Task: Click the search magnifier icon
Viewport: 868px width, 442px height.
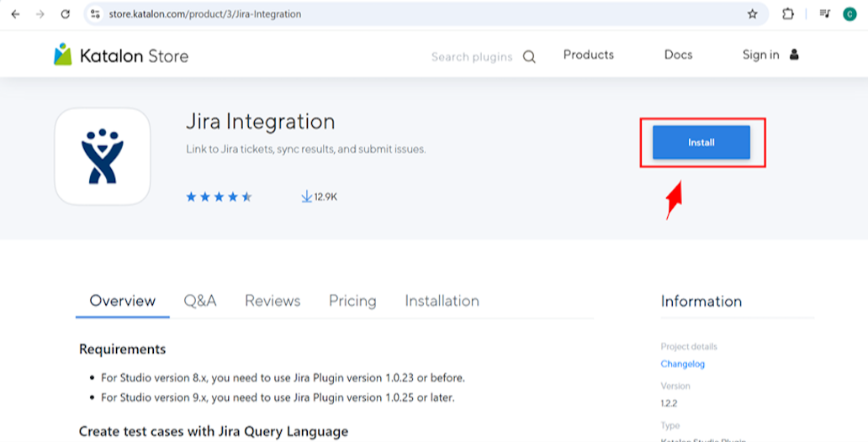Action: pos(529,57)
